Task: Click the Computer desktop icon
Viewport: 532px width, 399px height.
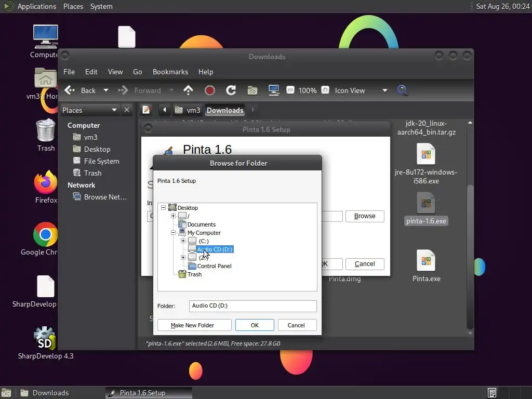Action: 46,36
